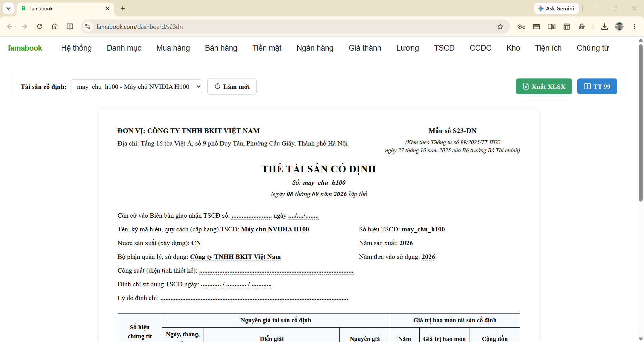Click the 'Nguyên giá tài sản cố định' table header

(276, 320)
